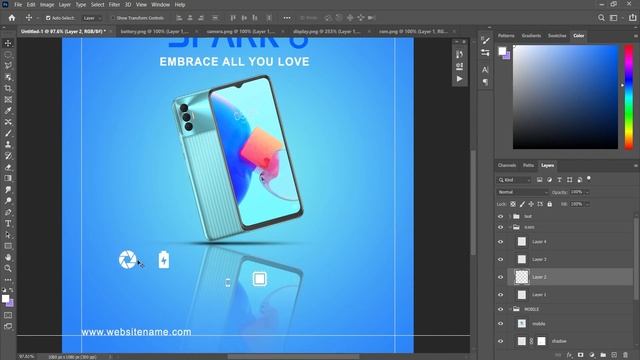Select the Crop tool
Image resolution: width=640 pixels, height=360 pixels.
8,88
